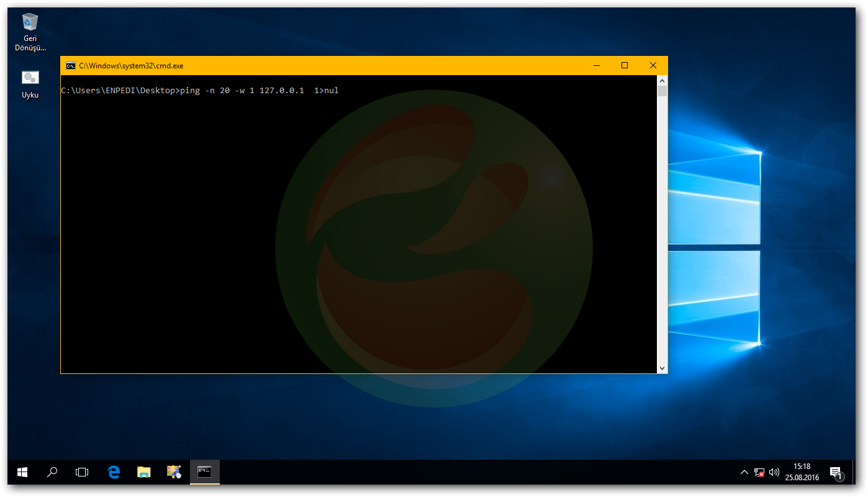This screenshot has width=868, height=497.
Task: Open taskbar search magnifier
Action: click(52, 472)
